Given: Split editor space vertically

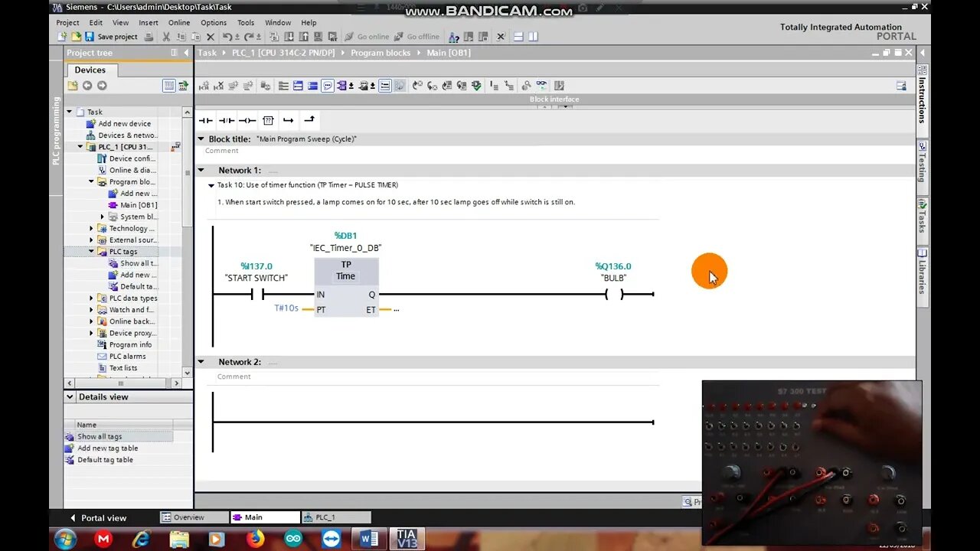Looking at the screenshot, I should pos(533,37).
